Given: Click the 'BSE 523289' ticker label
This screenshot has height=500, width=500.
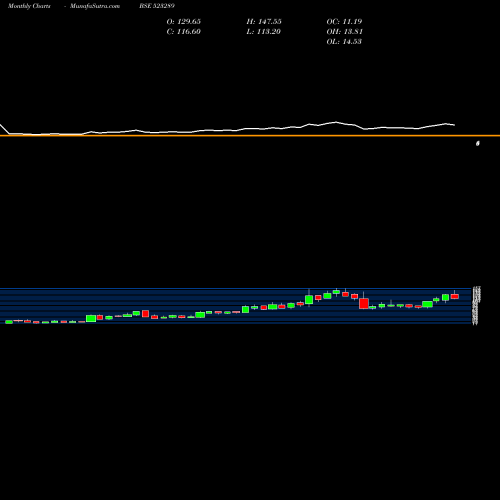Looking at the screenshot, I should coord(157,6).
